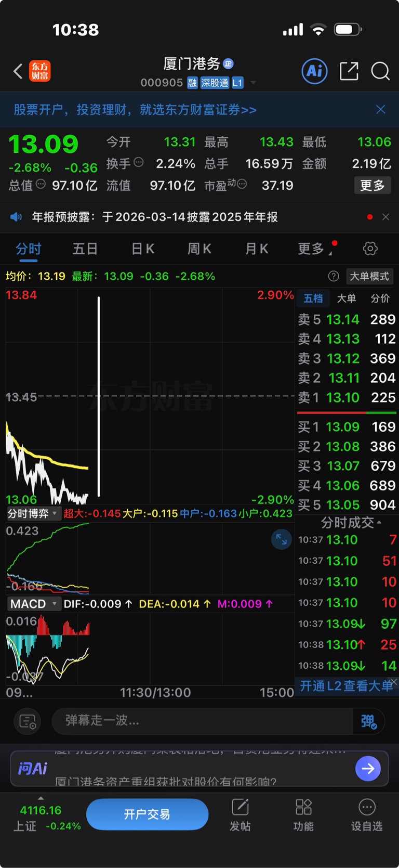Tap 卖1 13.10 order row

pyautogui.click(x=347, y=397)
